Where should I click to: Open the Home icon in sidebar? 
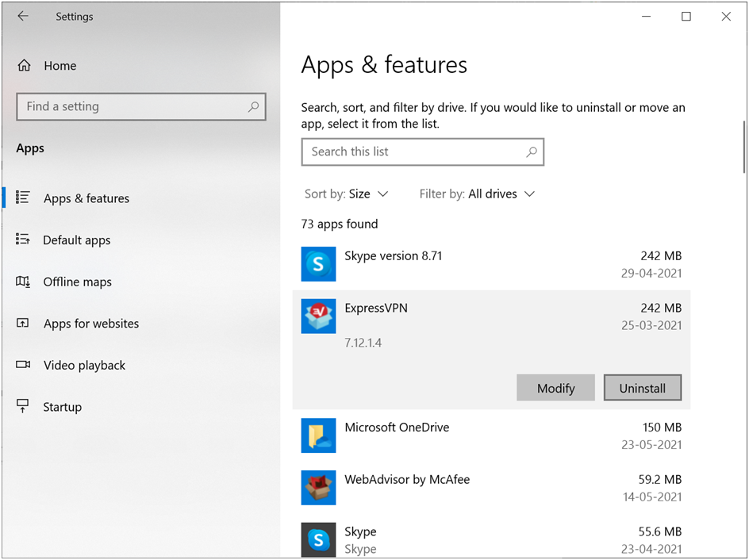click(24, 65)
